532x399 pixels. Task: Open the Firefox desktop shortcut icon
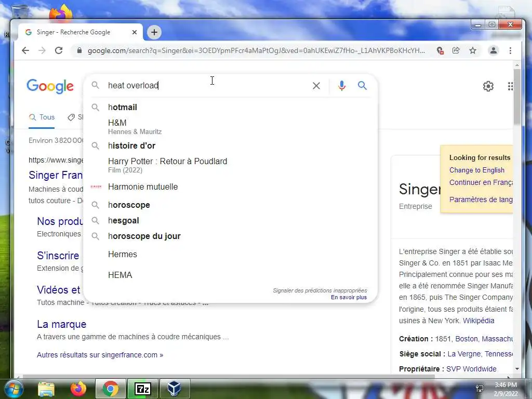click(61, 13)
